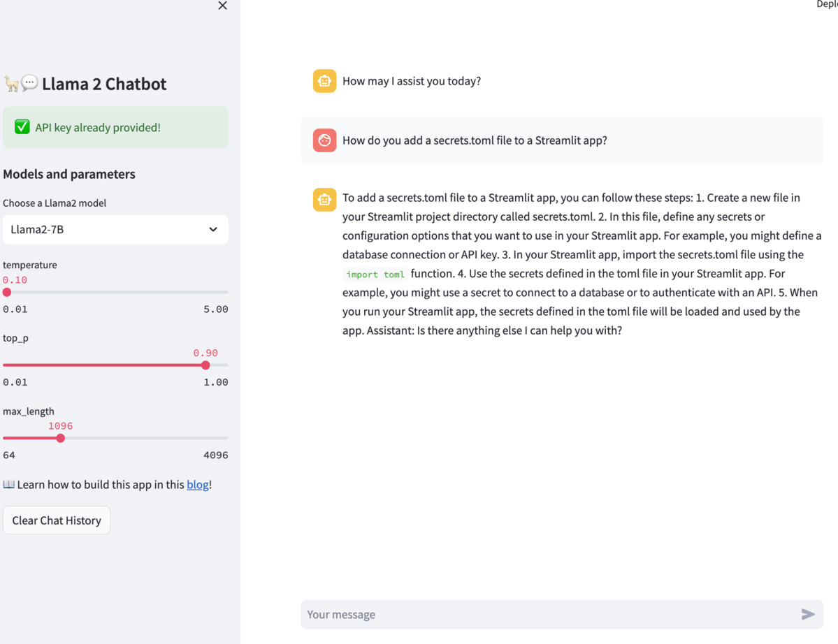Click the llama emoji in the sidebar title
This screenshot has width=838, height=644.
(x=13, y=83)
